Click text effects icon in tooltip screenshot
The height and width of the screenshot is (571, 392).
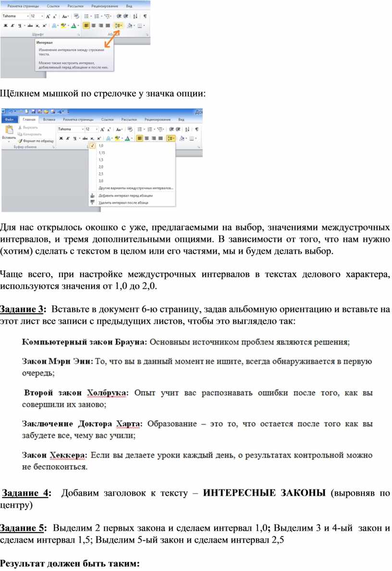point(55,25)
